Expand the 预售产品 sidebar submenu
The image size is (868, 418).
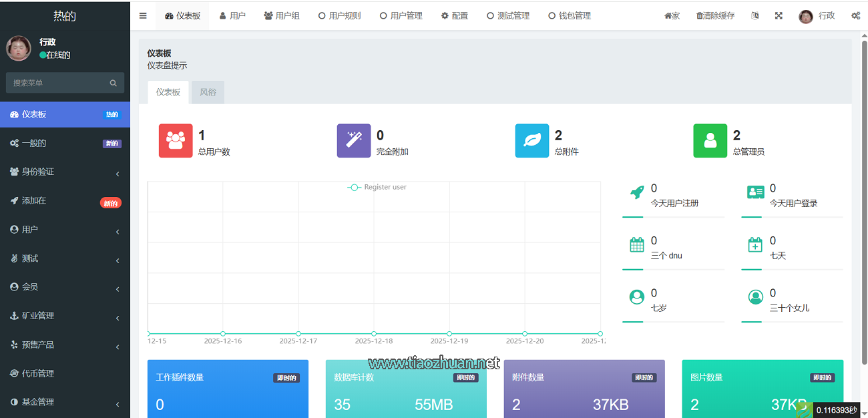(x=65, y=345)
